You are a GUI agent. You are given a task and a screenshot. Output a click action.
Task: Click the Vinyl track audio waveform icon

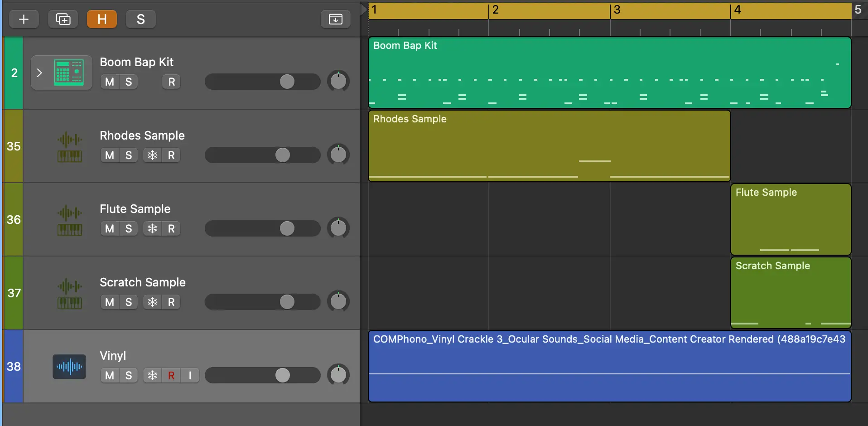[69, 366]
